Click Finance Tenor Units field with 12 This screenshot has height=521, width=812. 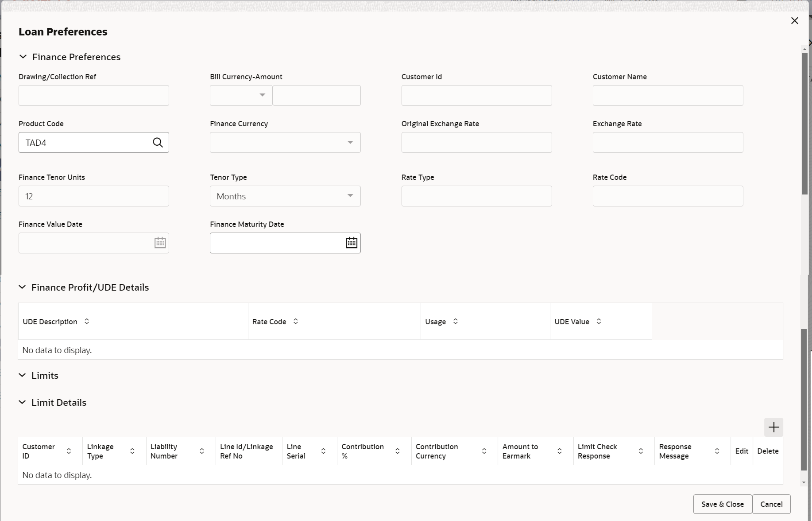[94, 196]
